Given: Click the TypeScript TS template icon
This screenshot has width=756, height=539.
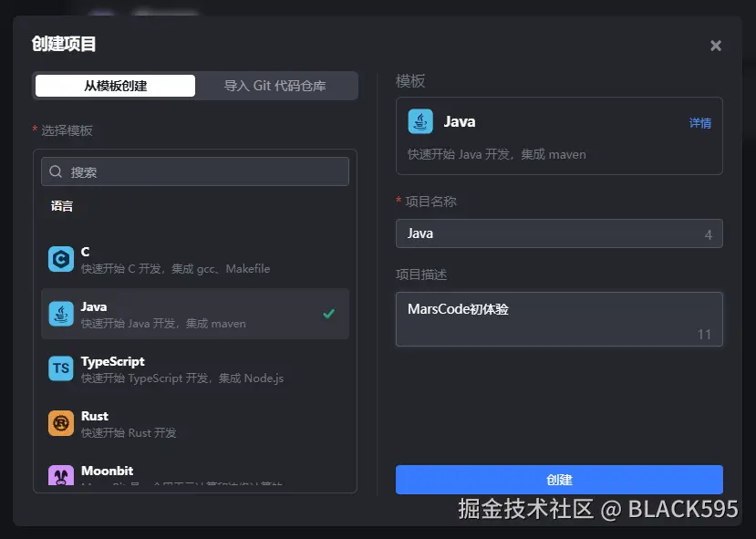Looking at the screenshot, I should point(61,368).
